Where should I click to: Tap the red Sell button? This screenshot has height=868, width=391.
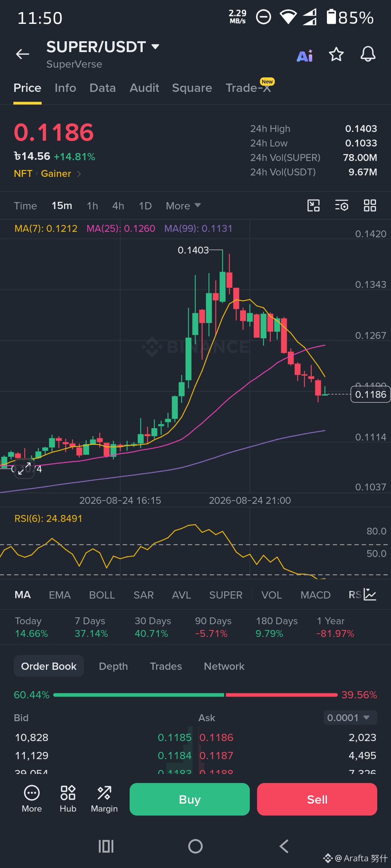pyautogui.click(x=317, y=799)
